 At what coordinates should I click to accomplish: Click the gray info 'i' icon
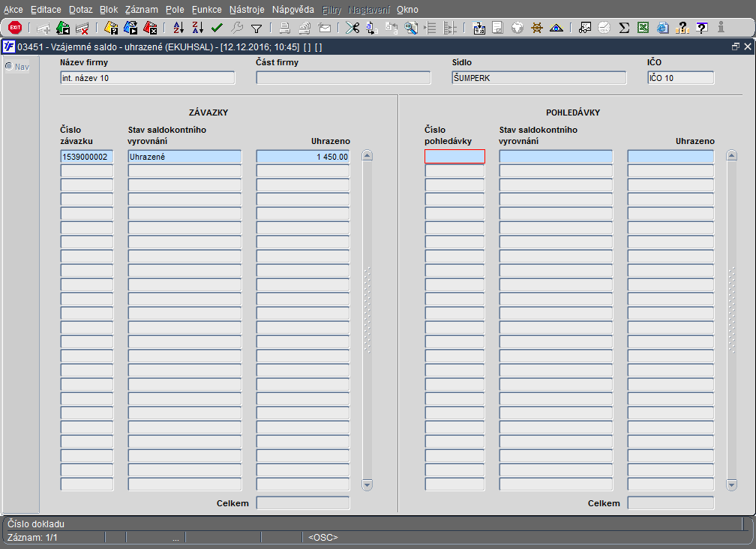pos(721,28)
